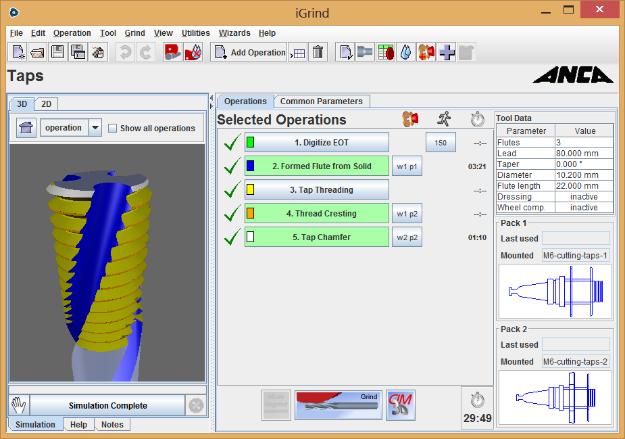The image size is (625, 439).
Task: Click the blue plus cross toolbar icon
Action: pyautogui.click(x=446, y=52)
